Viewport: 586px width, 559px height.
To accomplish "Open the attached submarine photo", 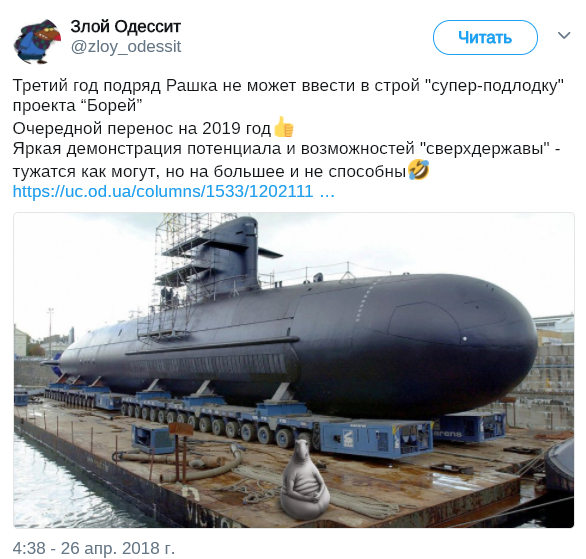I will click(294, 370).
